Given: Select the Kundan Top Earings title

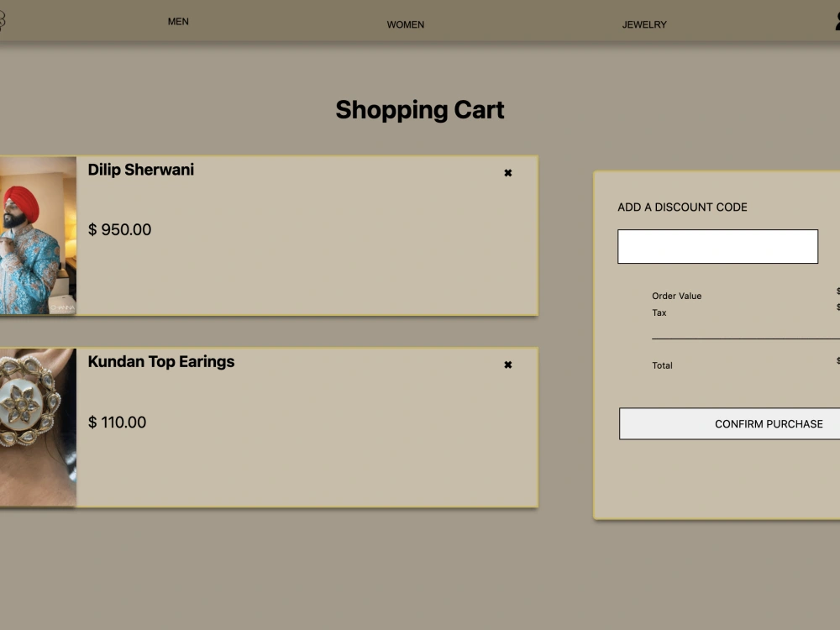Looking at the screenshot, I should click(161, 361).
